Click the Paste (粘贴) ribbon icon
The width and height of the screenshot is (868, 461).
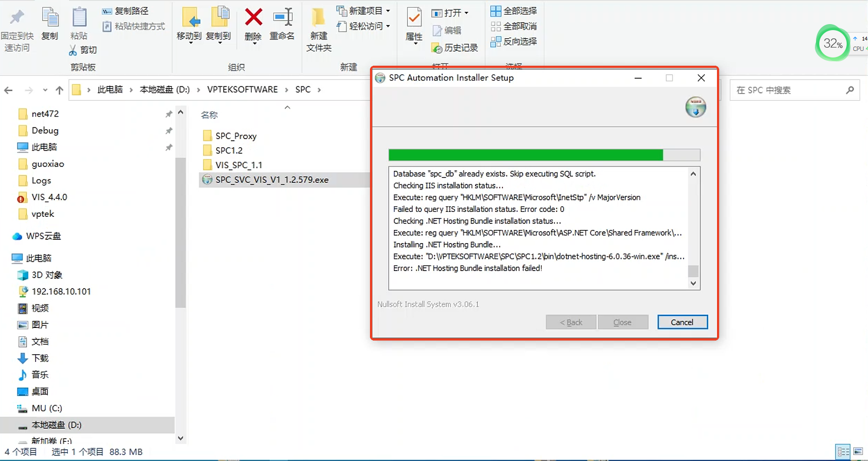[x=79, y=17]
